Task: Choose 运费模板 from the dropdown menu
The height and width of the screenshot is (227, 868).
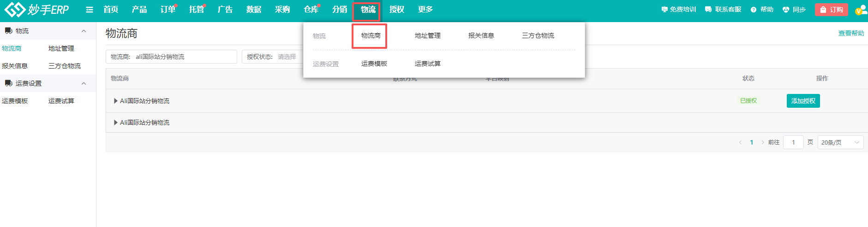Action: (374, 64)
